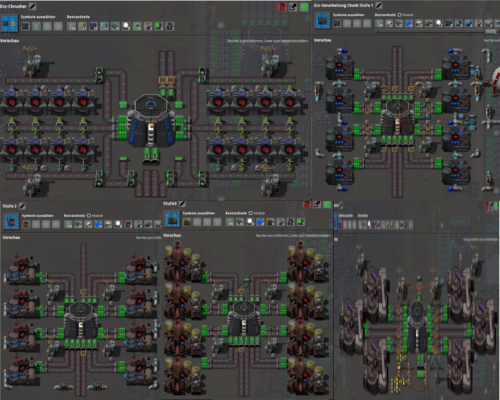
Task: Export the Stufe3 blueprint to string
Action: click(317, 204)
